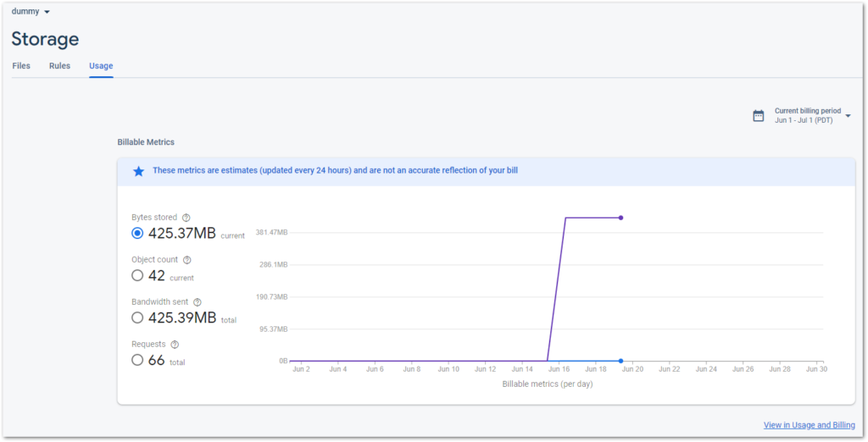Click the 381.47MB axis label

(x=271, y=232)
